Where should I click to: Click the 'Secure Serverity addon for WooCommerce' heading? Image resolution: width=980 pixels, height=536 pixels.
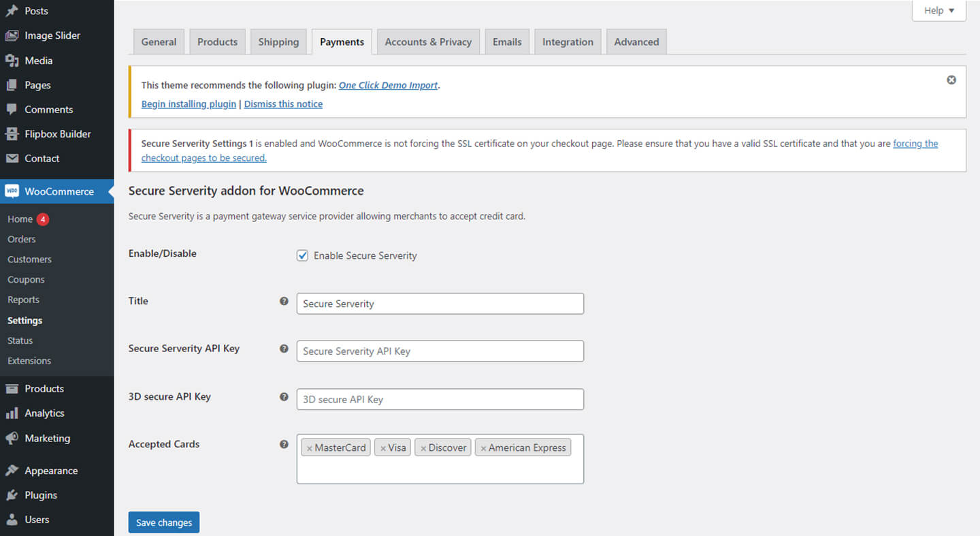pos(246,191)
